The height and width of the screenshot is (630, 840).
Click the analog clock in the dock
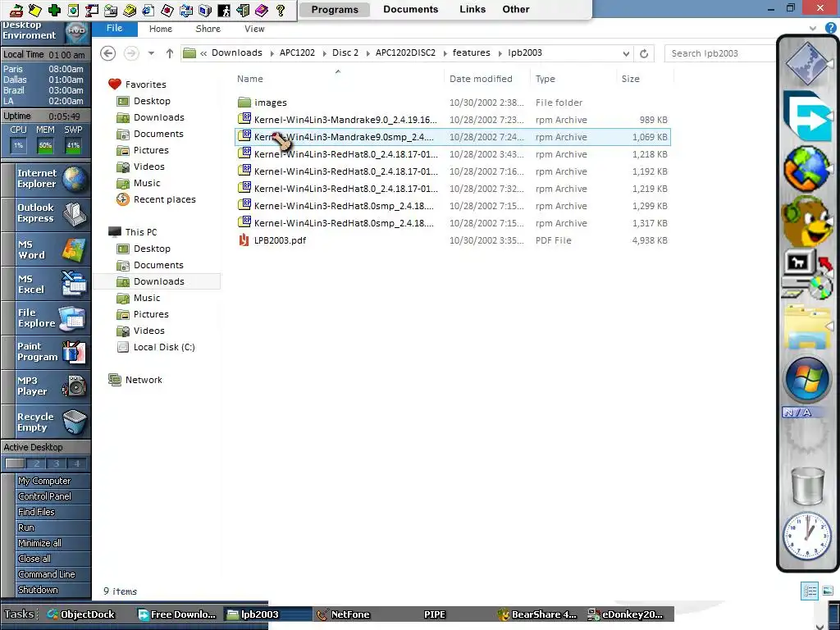click(x=808, y=536)
